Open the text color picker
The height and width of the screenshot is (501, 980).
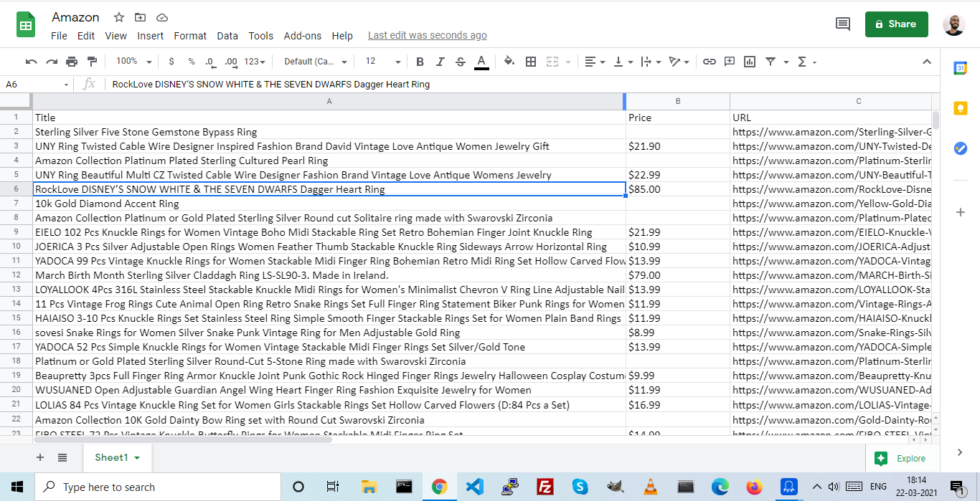(x=481, y=62)
